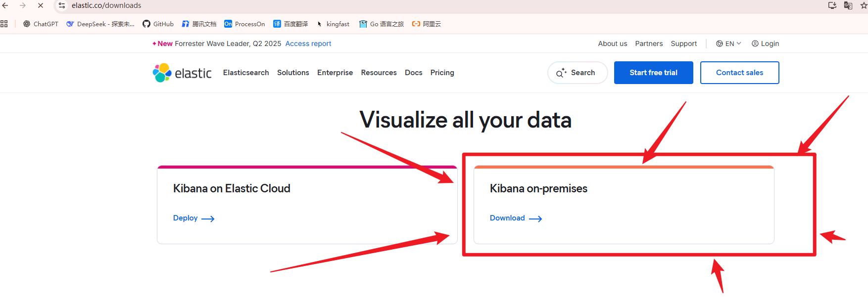Open the GitHub bookmark

pyautogui.click(x=158, y=24)
